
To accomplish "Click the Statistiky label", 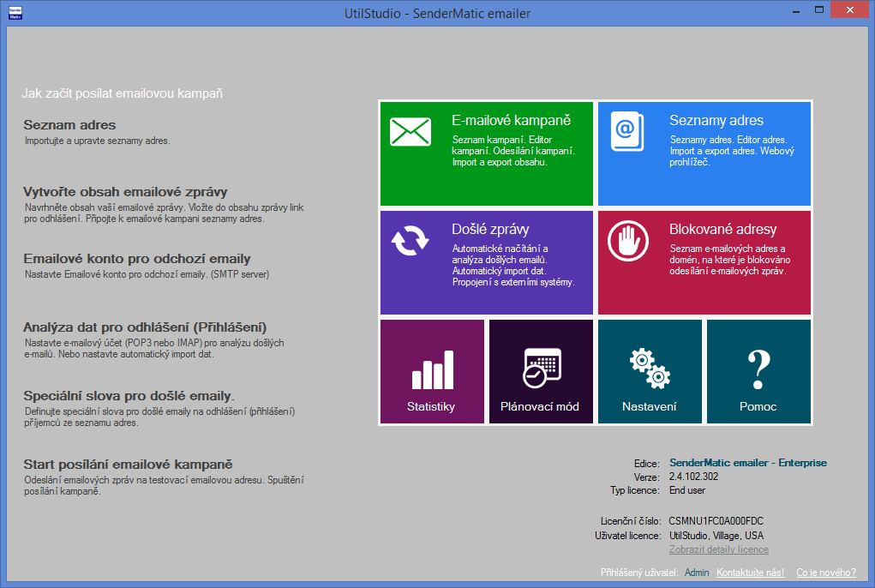I will click(431, 406).
